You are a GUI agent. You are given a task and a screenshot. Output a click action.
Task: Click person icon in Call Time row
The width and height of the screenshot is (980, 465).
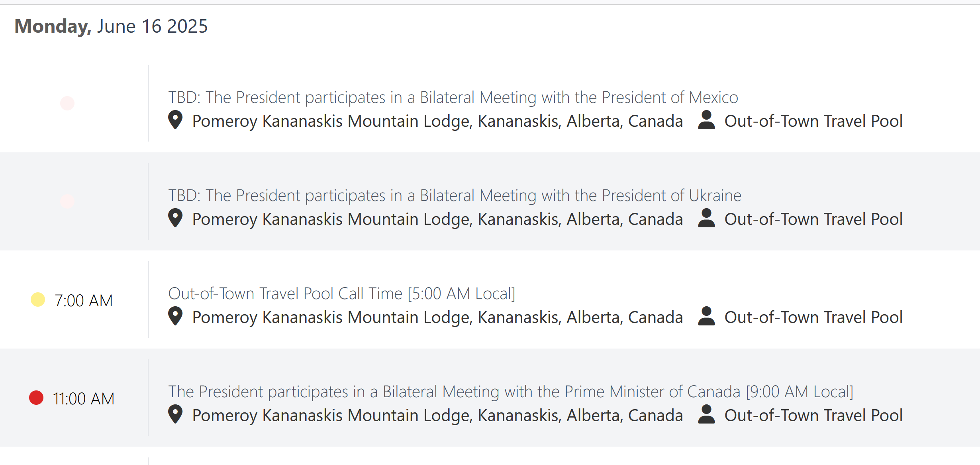point(706,316)
